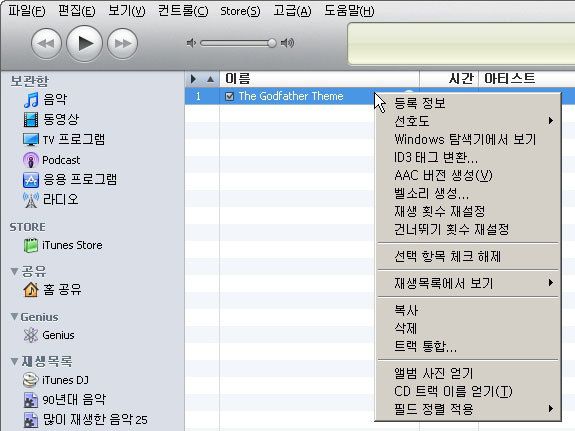Image resolution: width=575 pixels, height=431 pixels.
Task: Open the Genius atom icon
Action: point(31,335)
